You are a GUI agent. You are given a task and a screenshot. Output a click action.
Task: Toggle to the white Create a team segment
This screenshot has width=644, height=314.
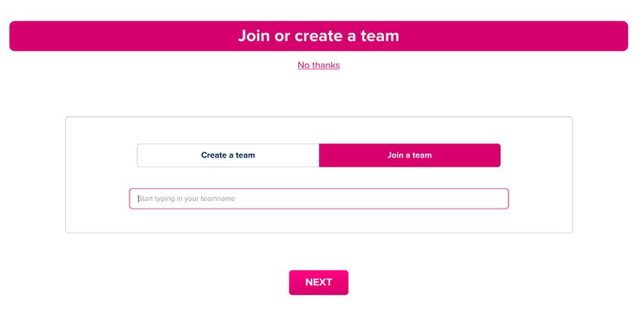click(228, 155)
